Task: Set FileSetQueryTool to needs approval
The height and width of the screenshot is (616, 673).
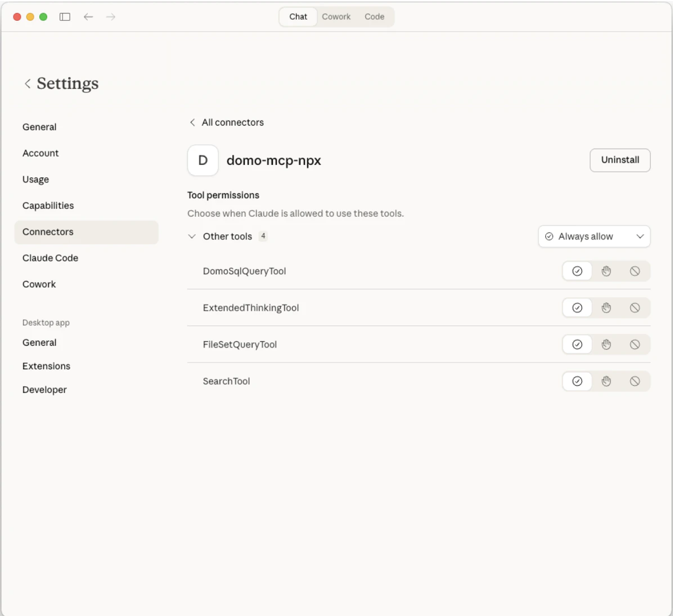Action: tap(606, 345)
